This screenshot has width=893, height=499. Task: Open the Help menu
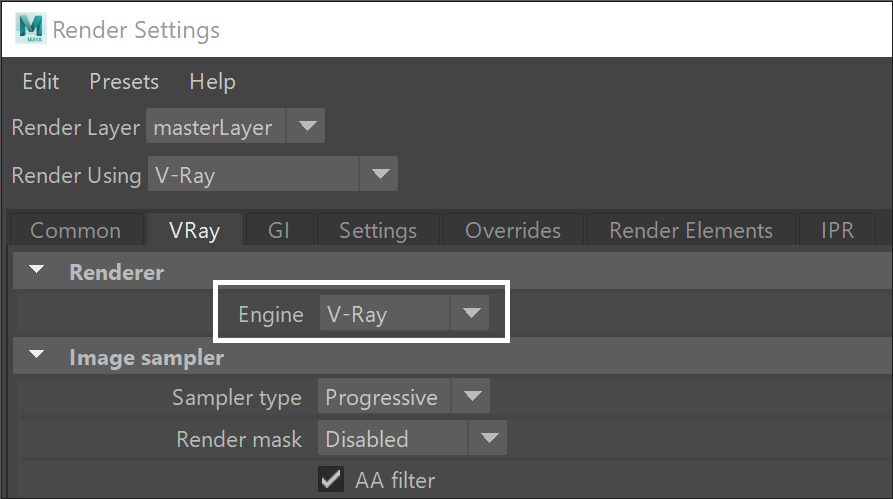212,81
